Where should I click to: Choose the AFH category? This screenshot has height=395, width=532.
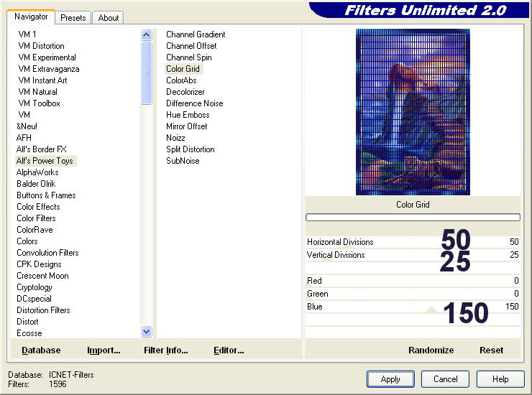coord(24,139)
